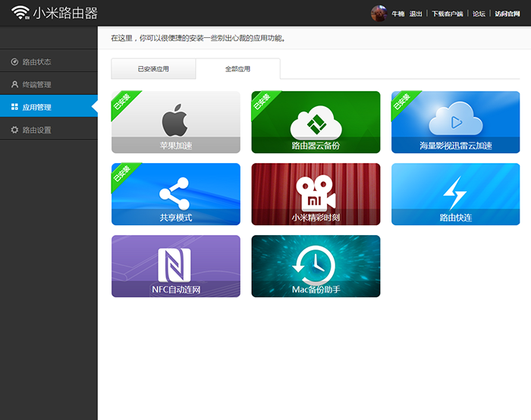Open the Mac backup assistant app

tap(316, 266)
